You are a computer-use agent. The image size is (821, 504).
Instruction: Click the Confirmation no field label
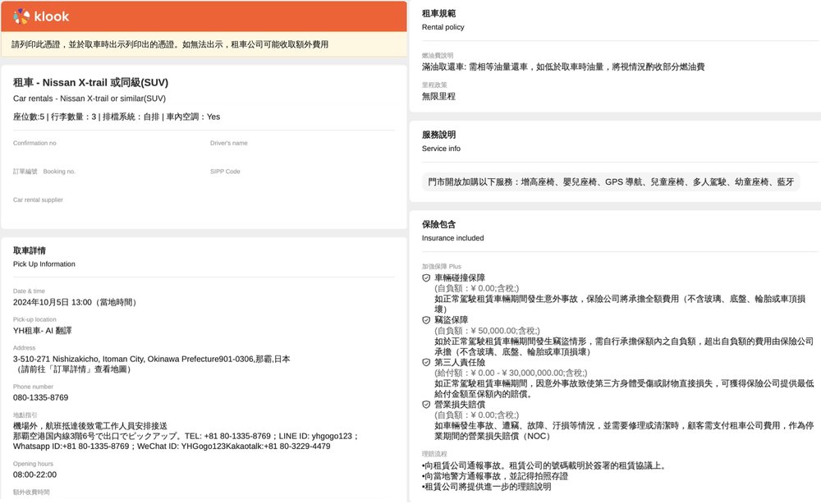pyautogui.click(x=34, y=143)
